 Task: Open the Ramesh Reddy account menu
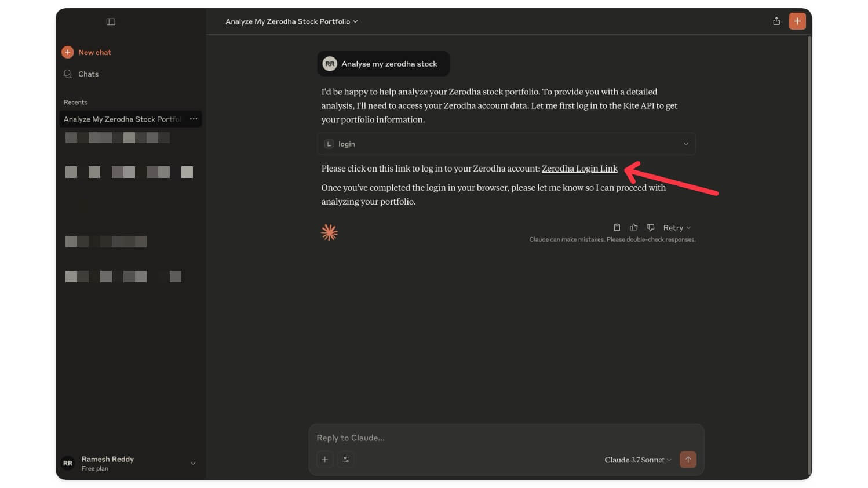click(x=129, y=463)
